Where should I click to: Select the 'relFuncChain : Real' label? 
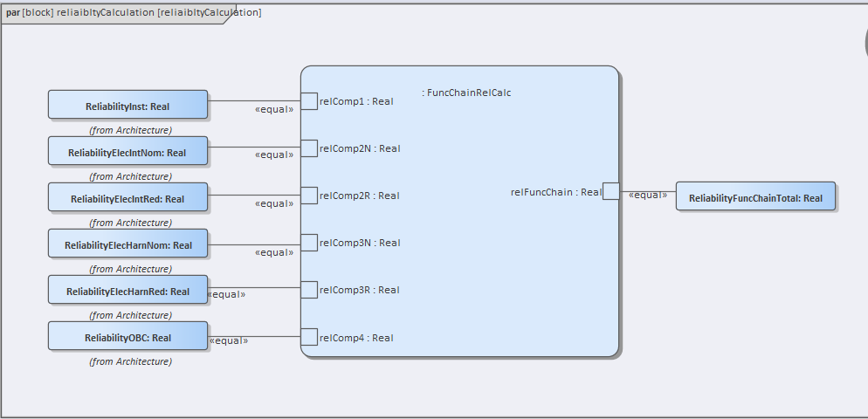pos(556,192)
